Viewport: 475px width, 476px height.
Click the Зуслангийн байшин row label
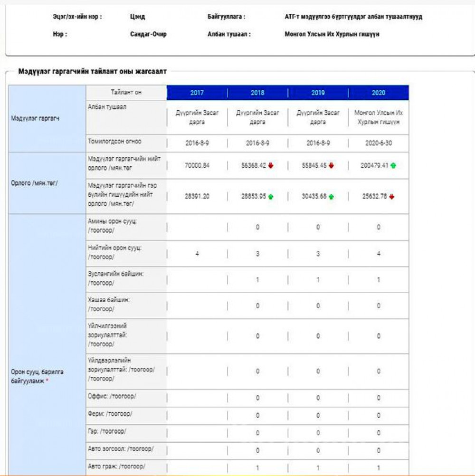pyautogui.click(x=115, y=278)
